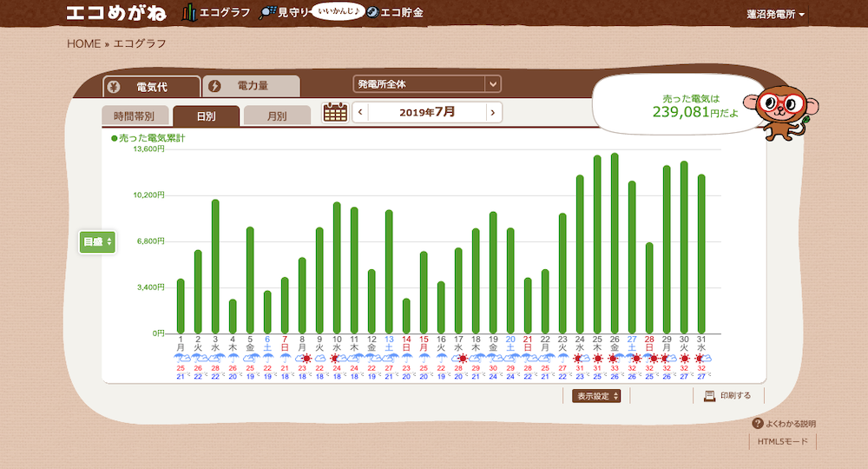Open the 目盛 scale selector
The height and width of the screenshot is (469, 868).
click(x=97, y=242)
